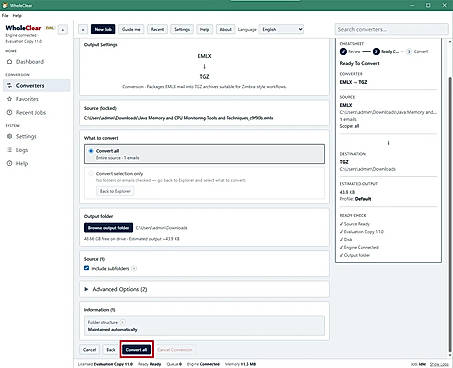Image resolution: width=453 pixels, height=368 pixels.
Task: Click the Source Ready check entry
Action: 355,224
